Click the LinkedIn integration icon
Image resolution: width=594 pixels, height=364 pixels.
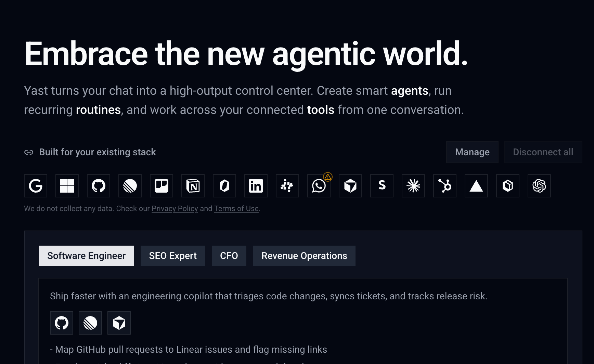[256, 186]
